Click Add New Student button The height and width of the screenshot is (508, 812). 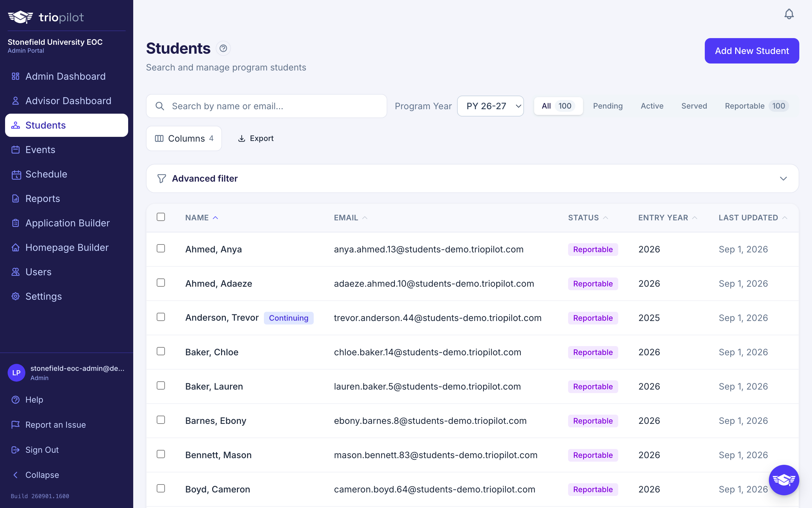coord(752,51)
